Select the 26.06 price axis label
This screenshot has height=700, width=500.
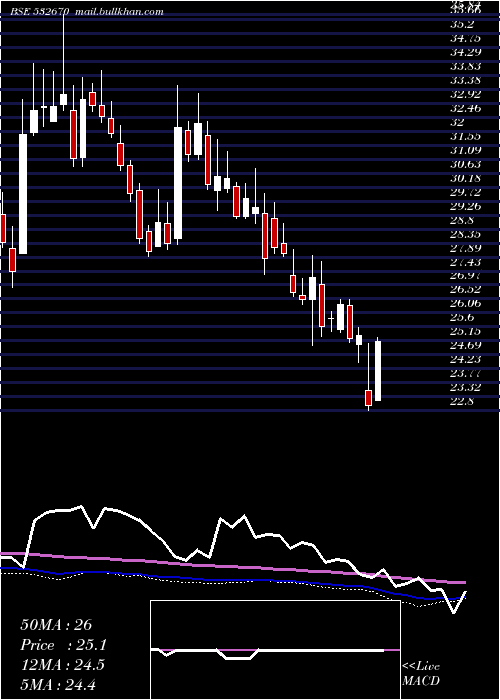[x=465, y=303]
